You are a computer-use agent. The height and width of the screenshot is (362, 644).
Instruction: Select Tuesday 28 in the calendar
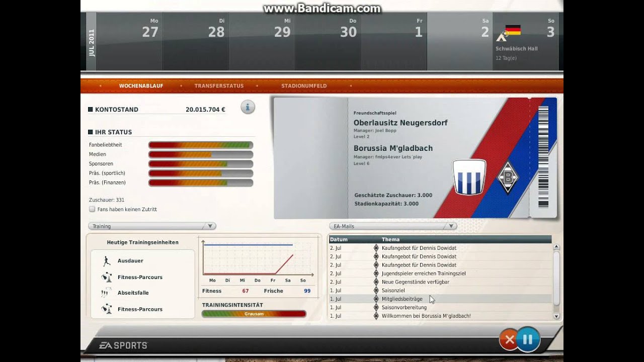[x=196, y=42]
